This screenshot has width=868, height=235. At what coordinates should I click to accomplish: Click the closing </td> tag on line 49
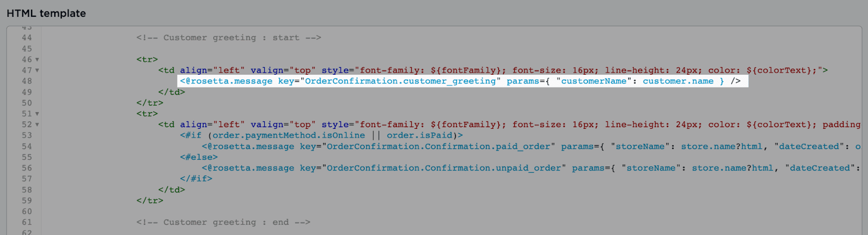pos(171,92)
